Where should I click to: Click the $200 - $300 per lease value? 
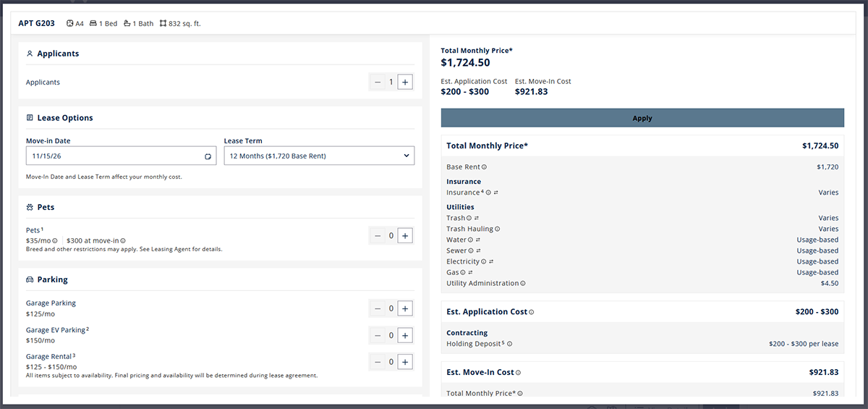coord(804,344)
